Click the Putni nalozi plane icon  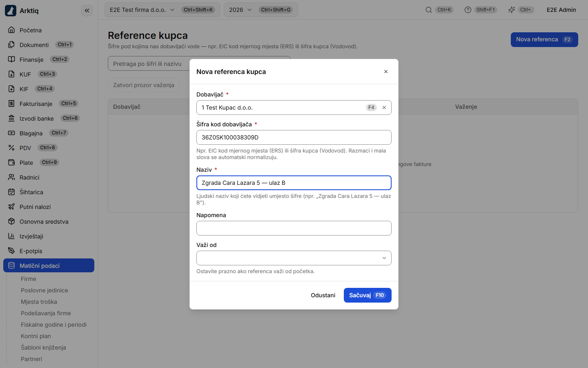11,207
